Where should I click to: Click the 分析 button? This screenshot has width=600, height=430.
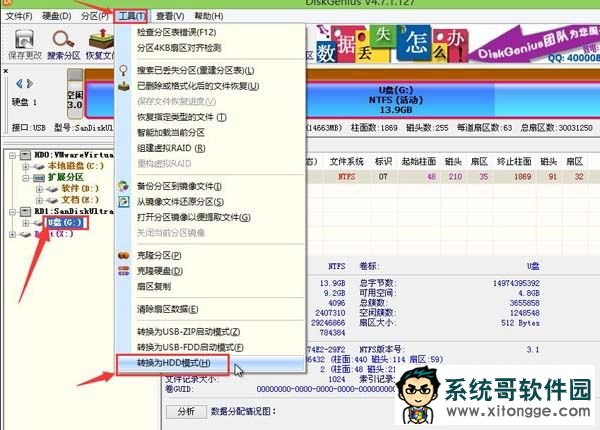click(186, 411)
